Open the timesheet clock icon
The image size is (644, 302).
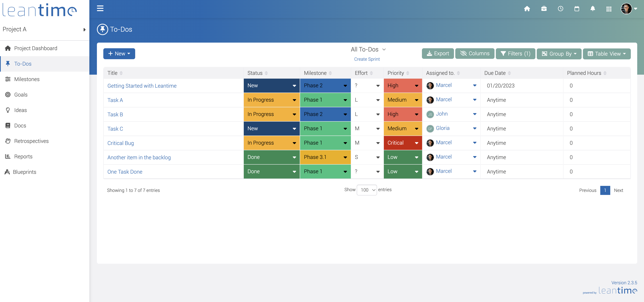pos(560,9)
